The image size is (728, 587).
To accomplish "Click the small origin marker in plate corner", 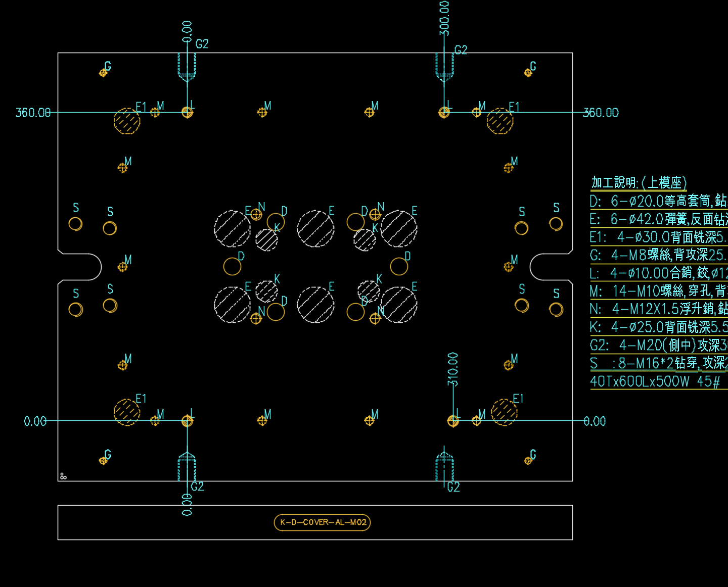I will [63, 476].
